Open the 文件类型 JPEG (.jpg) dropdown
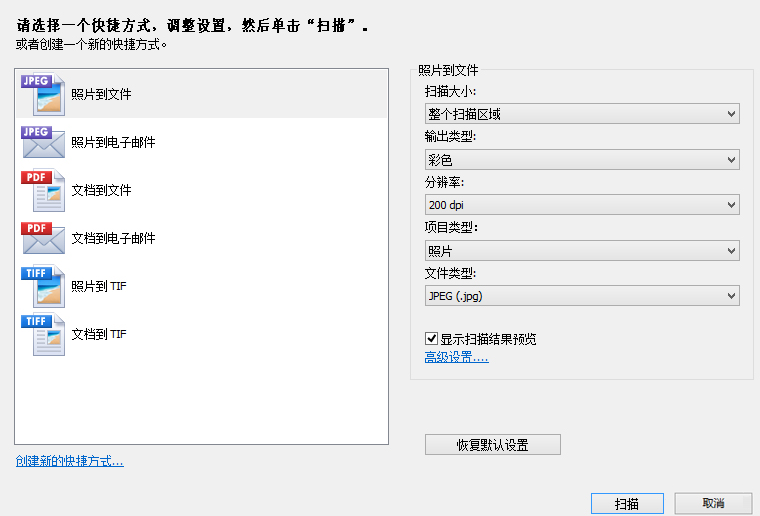The image size is (760, 516). [582, 296]
